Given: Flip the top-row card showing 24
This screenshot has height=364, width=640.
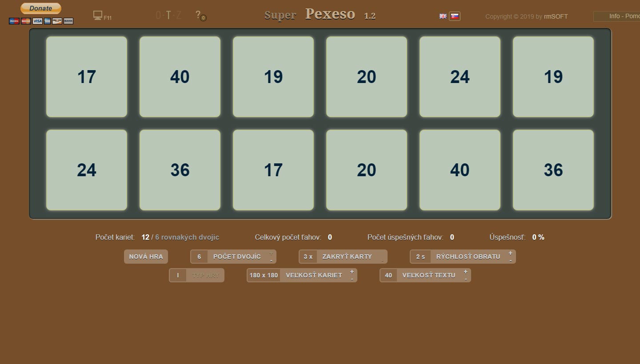Looking at the screenshot, I should coord(460,77).
